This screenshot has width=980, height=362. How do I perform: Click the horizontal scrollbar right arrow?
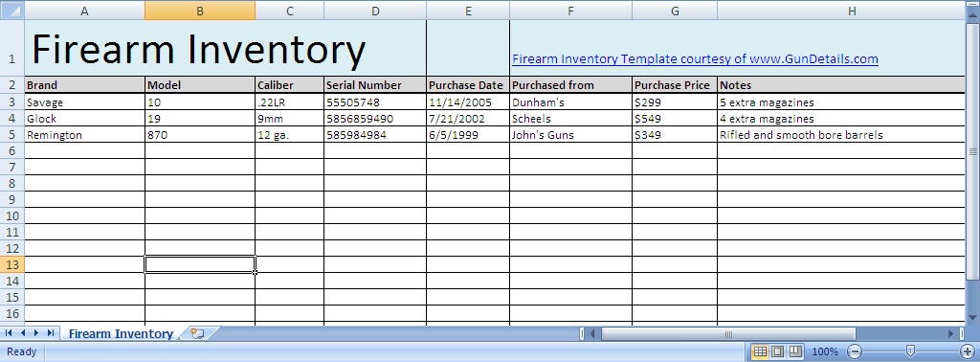951,334
